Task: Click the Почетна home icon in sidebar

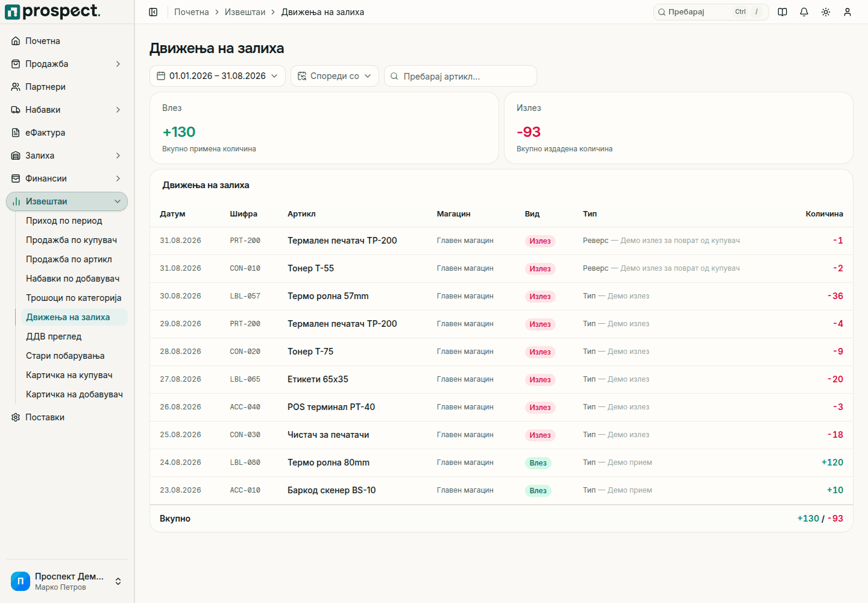Action: [x=16, y=41]
